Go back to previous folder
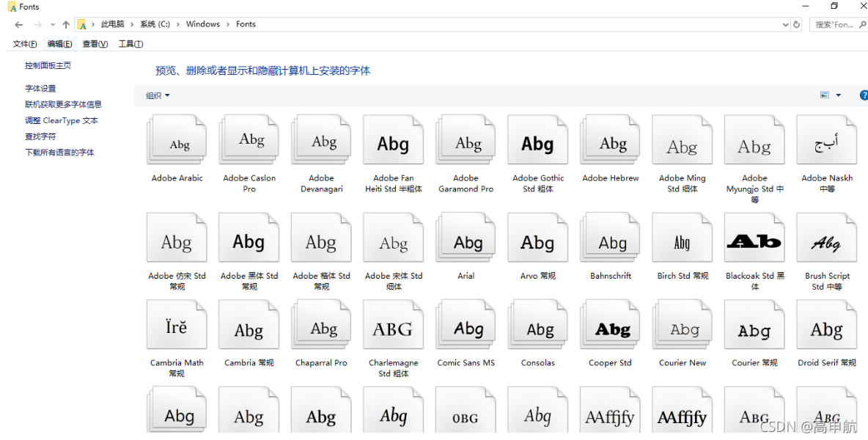Viewport: 868px width, 440px height. coord(19,24)
